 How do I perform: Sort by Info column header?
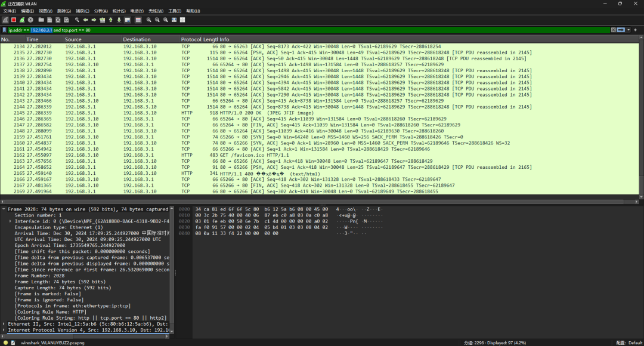point(429,39)
